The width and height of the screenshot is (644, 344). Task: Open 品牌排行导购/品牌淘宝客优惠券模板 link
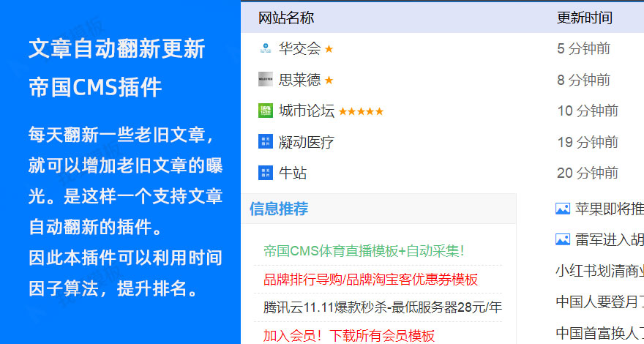(x=370, y=280)
